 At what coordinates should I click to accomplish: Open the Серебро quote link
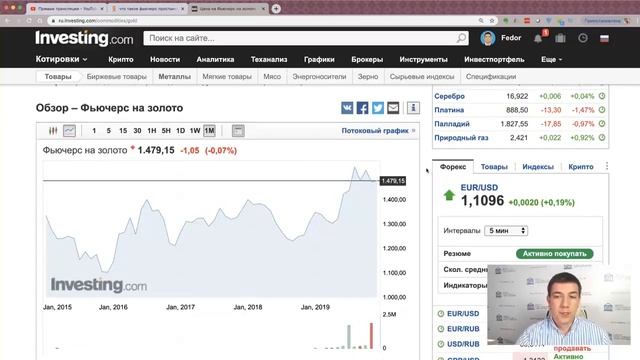click(449, 96)
